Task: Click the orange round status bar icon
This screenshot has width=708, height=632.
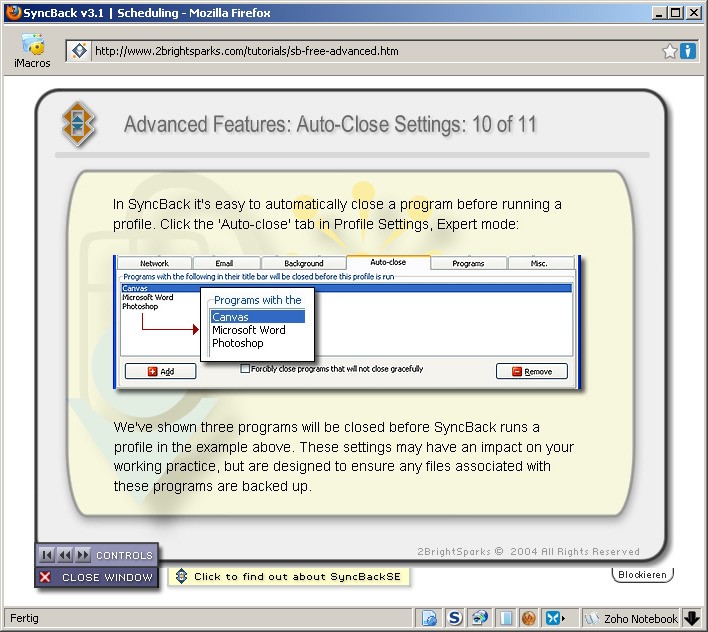Action: tap(528, 618)
